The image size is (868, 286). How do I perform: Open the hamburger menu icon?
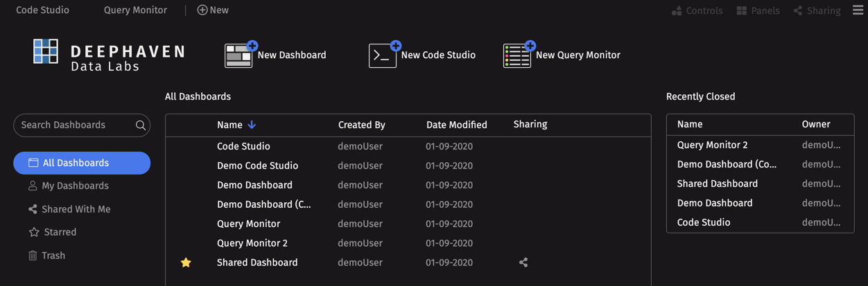(858, 10)
